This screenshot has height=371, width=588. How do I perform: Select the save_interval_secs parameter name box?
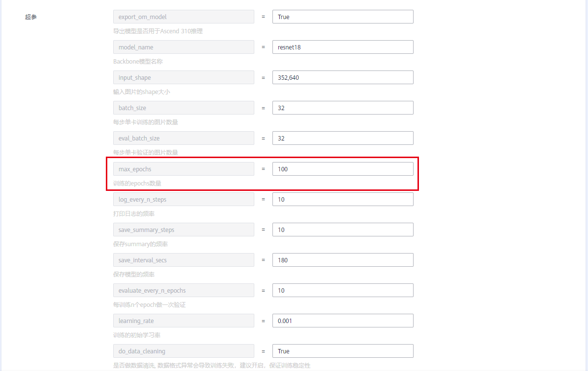point(183,260)
